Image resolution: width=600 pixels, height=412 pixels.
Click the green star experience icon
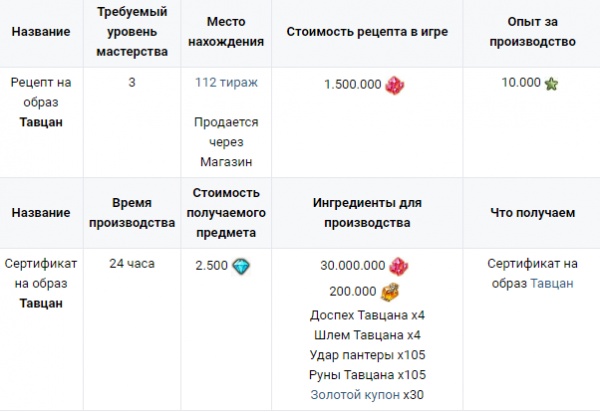coord(551,84)
